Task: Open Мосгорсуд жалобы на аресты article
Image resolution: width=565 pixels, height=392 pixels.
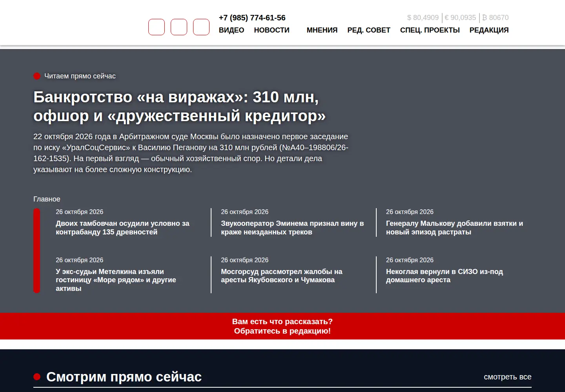Action: tap(281, 276)
